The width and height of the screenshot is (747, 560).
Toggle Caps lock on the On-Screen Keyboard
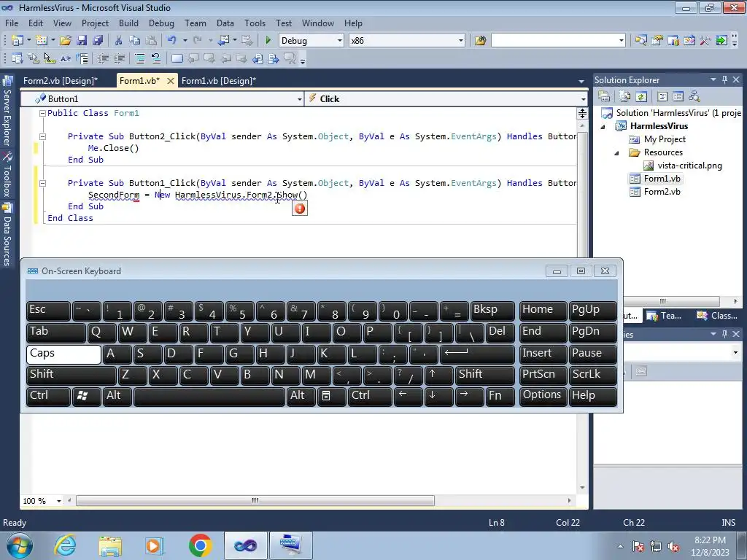(64, 354)
